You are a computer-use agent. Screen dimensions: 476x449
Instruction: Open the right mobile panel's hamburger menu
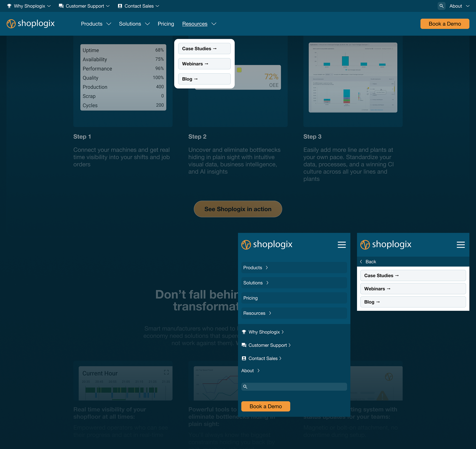pos(461,245)
